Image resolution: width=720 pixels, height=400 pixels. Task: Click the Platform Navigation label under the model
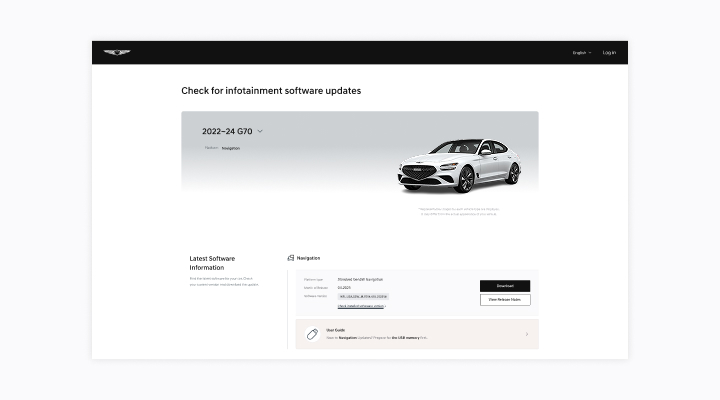[x=230, y=148]
